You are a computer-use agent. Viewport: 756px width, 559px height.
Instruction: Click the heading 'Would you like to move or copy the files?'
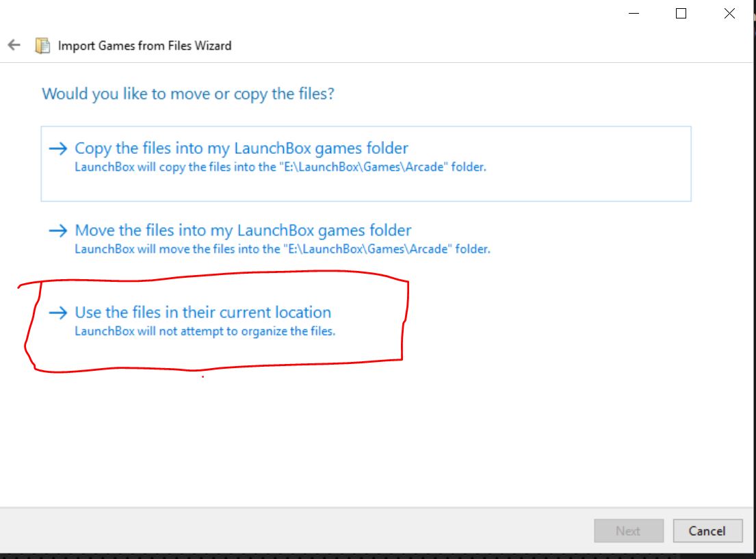point(188,94)
